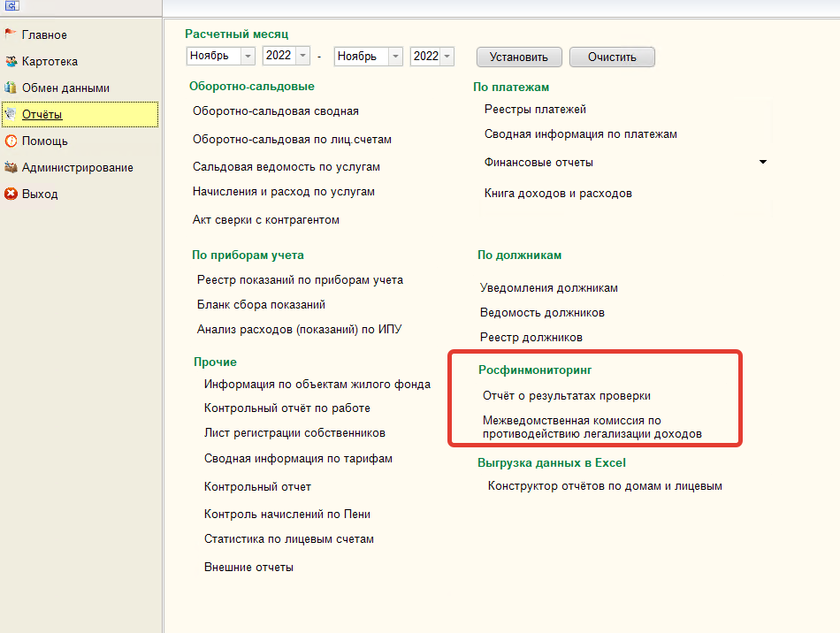
Task: Open Акт сверки с контрагентом
Action: [x=266, y=219]
